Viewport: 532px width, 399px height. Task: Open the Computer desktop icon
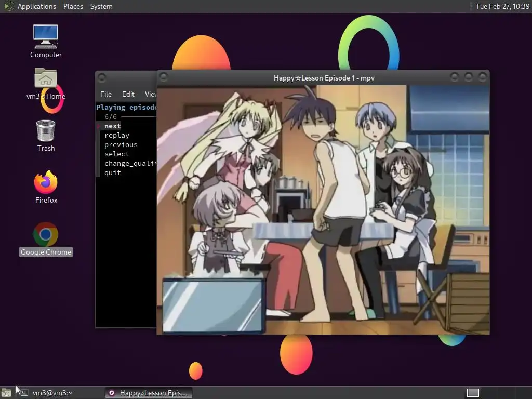tap(46, 41)
